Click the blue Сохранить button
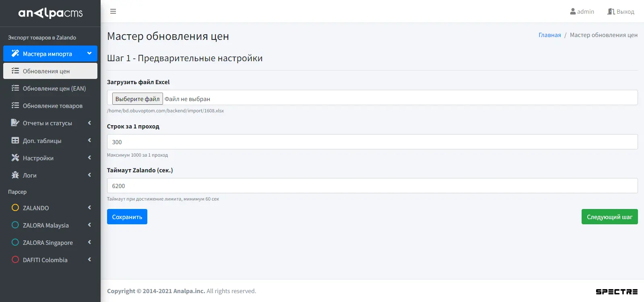This screenshot has height=302, width=644. click(x=127, y=217)
